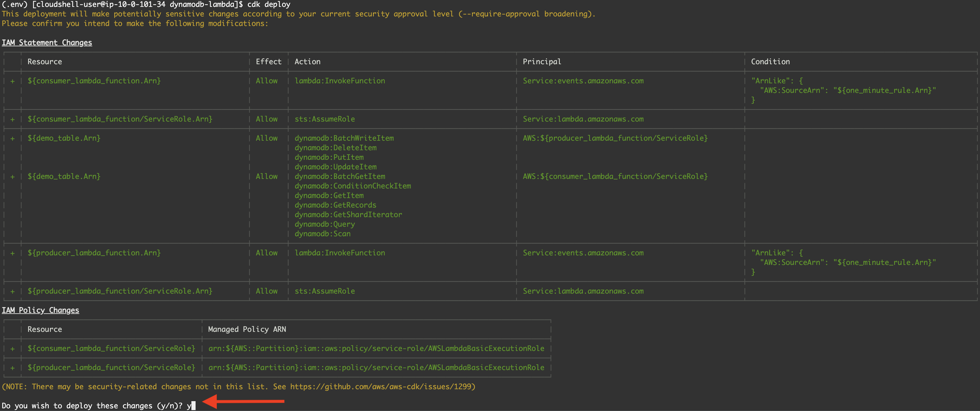Viewport: 980px width, 411px height.
Task: Click Service:lambda.amazonaws.com in producer ServiceRole row
Action: [583, 291]
